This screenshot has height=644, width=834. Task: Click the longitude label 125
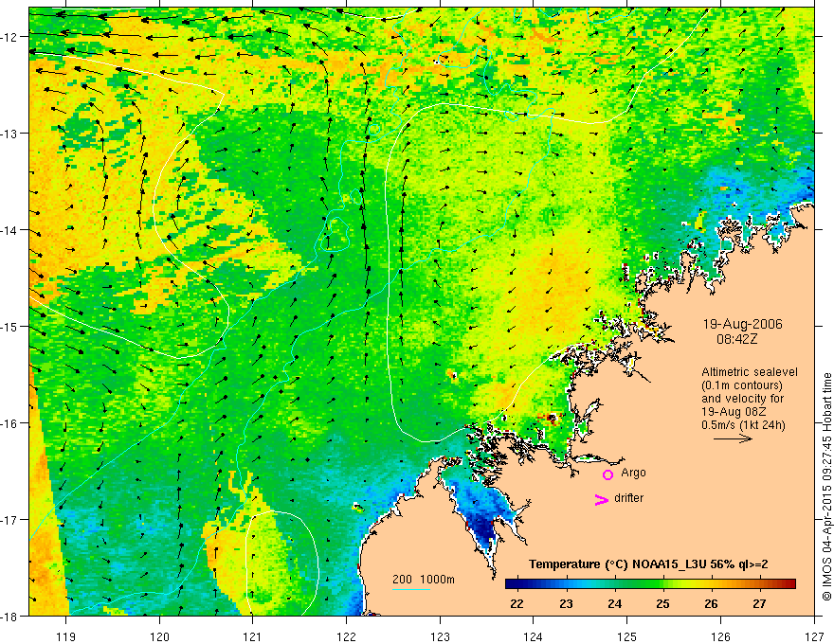coord(626,636)
